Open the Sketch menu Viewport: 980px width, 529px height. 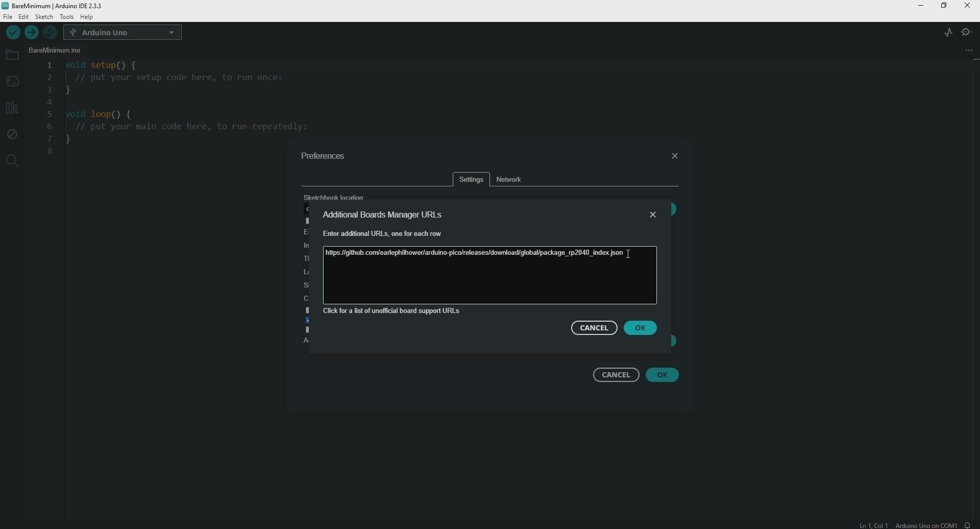point(44,17)
